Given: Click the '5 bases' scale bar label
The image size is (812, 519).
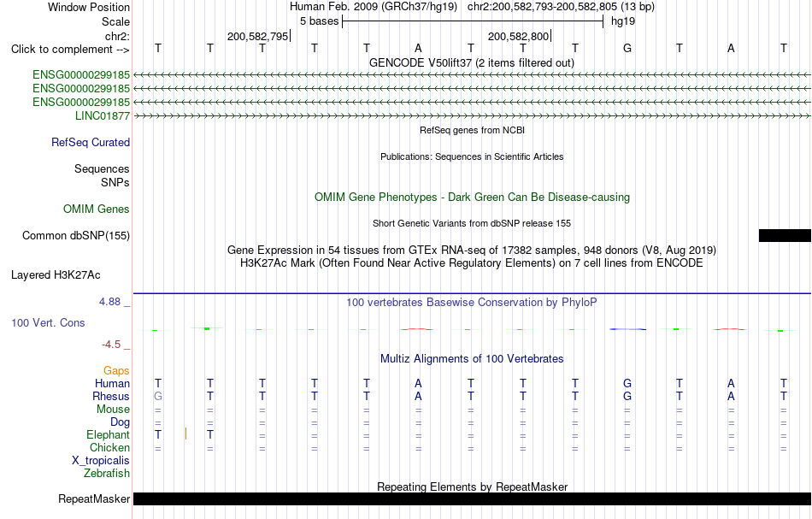Looking at the screenshot, I should tap(319, 21).
